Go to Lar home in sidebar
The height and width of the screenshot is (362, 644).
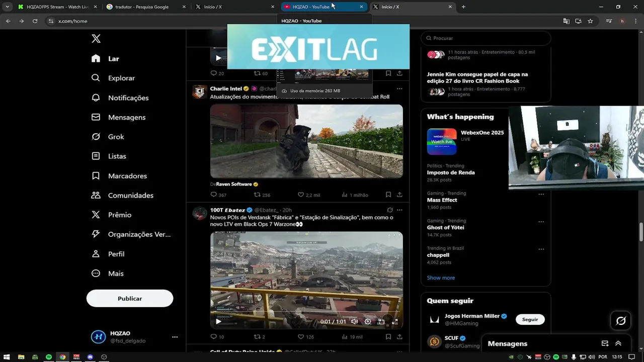point(105,58)
